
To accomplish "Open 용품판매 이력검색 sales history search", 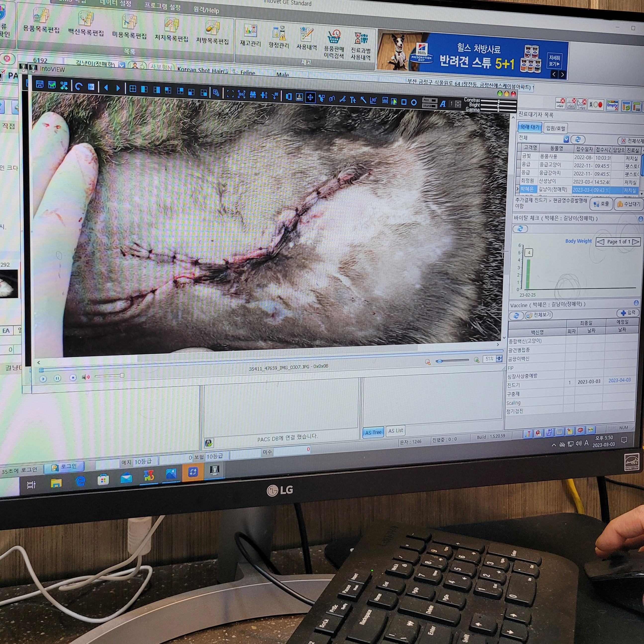I will [334, 44].
